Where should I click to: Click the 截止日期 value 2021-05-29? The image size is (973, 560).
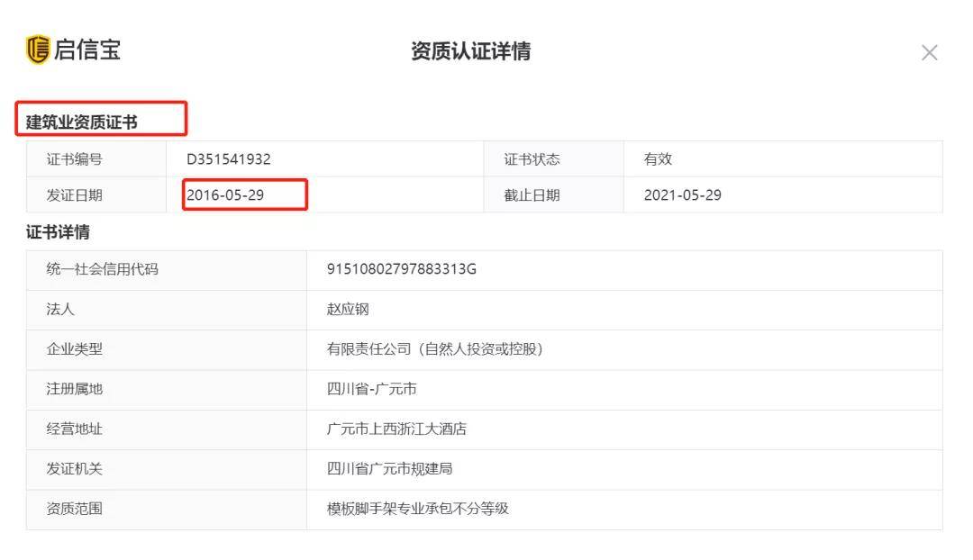click(682, 194)
